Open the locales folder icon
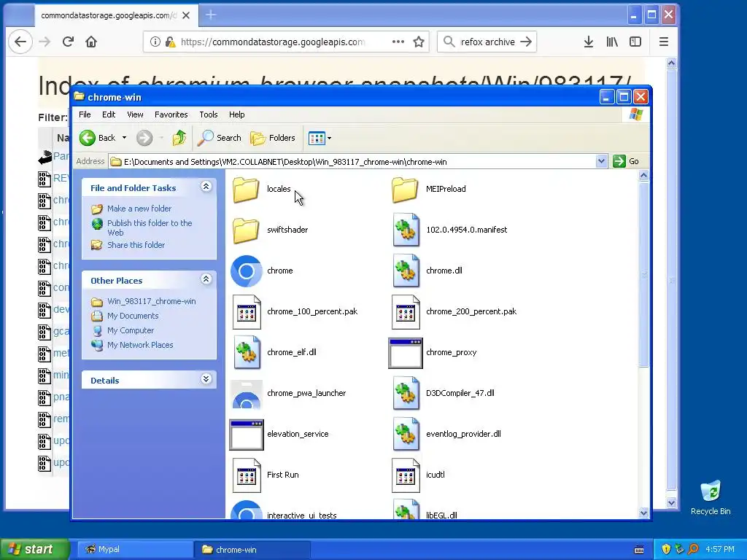747x560 pixels. 246,189
